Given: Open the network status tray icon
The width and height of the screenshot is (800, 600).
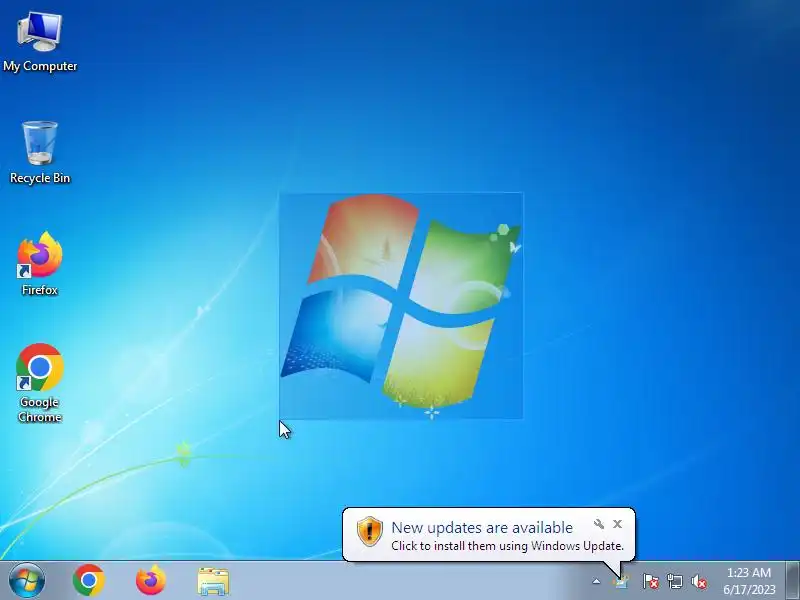Looking at the screenshot, I should click(x=674, y=582).
